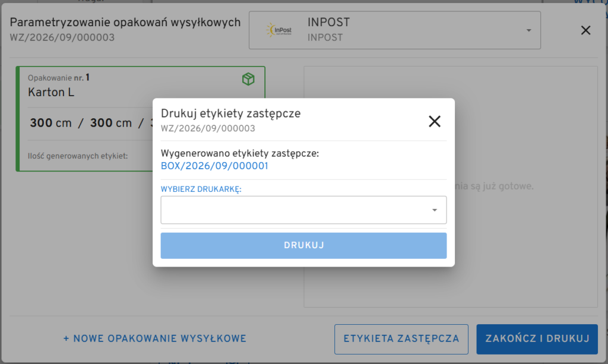
Task: Click the WZ/2026/09/000003 number in popup header
Action: click(x=208, y=129)
